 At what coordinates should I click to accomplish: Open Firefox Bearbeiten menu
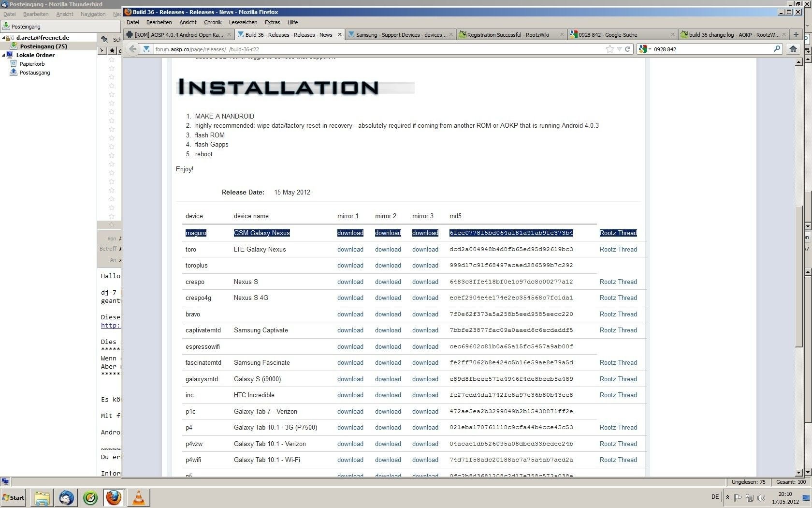(x=159, y=22)
